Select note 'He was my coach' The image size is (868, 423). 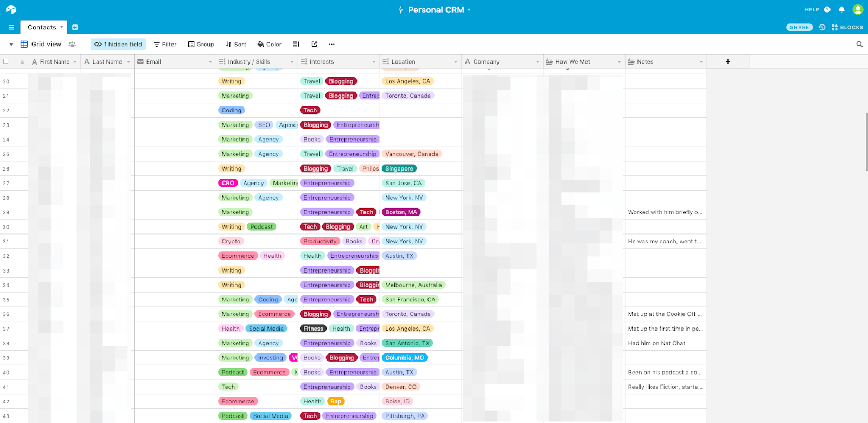pyautogui.click(x=666, y=241)
